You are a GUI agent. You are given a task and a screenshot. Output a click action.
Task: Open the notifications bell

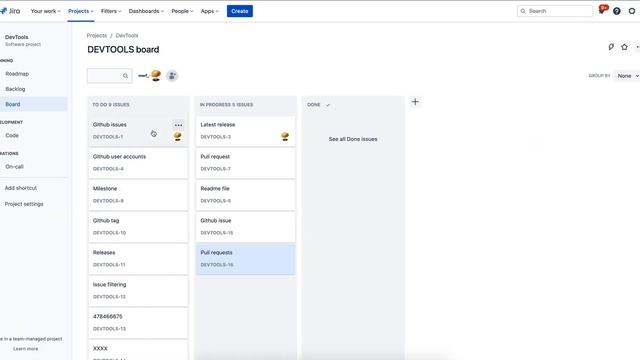(602, 11)
